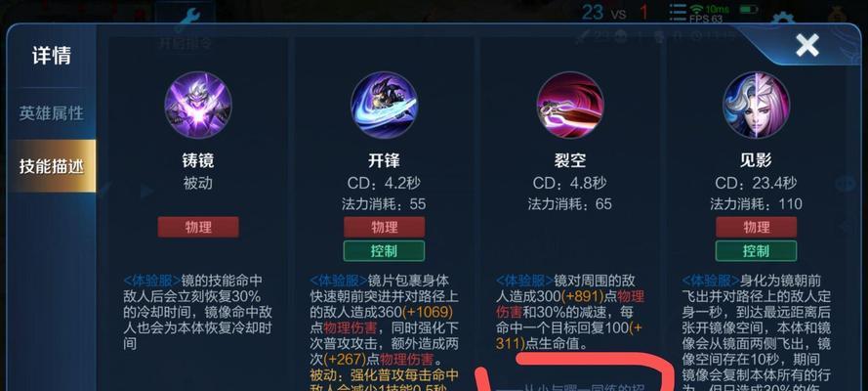
Task: Open the settings gear icon
Action: pos(783,19)
